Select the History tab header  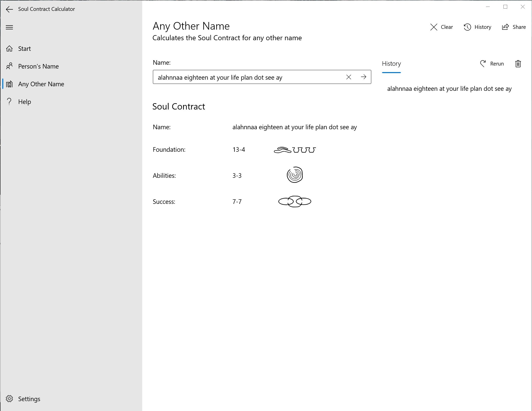(x=391, y=64)
